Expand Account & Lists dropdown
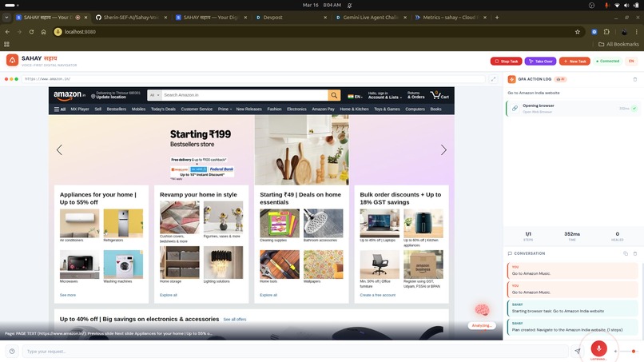This screenshot has width=644, height=362. coord(385,95)
